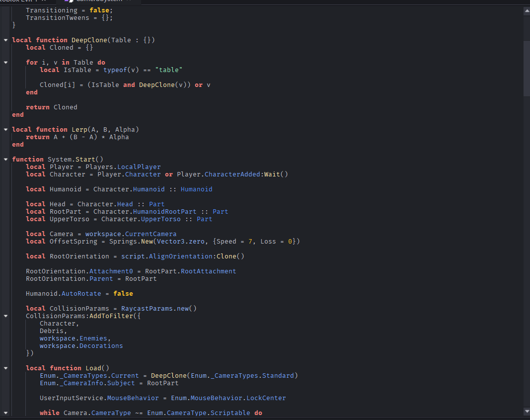Click 'Cloned' in 'local Cloned = {}'
The image size is (530, 420).
[x=62, y=47]
